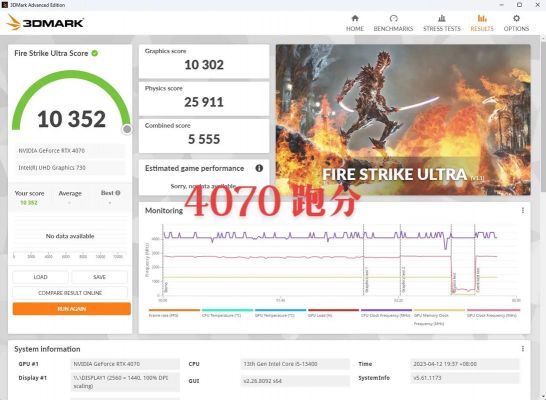The width and height of the screenshot is (546, 400).
Task: Click the Frame rate orange legend swatch
Action: point(174,310)
